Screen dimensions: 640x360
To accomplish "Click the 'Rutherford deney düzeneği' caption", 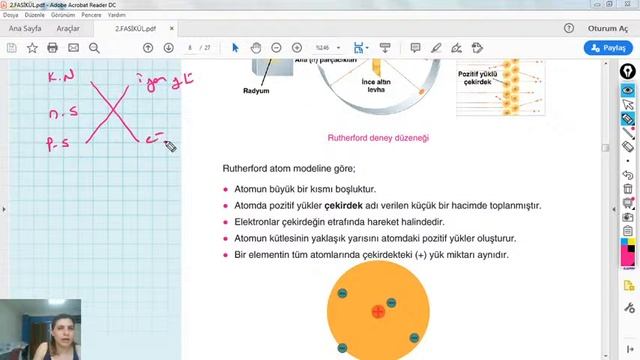I will point(378,138).
